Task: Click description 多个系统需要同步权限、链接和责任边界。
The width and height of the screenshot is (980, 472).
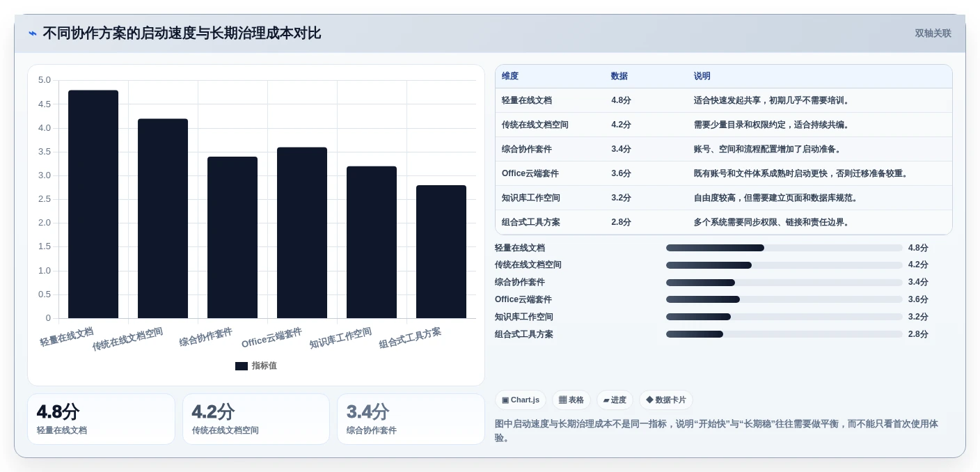Action: click(773, 222)
